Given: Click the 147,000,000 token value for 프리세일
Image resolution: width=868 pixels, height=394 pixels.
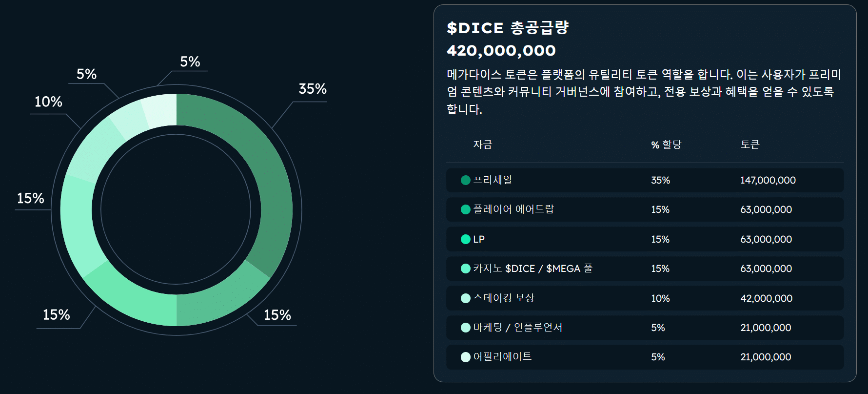Looking at the screenshot, I should (768, 180).
